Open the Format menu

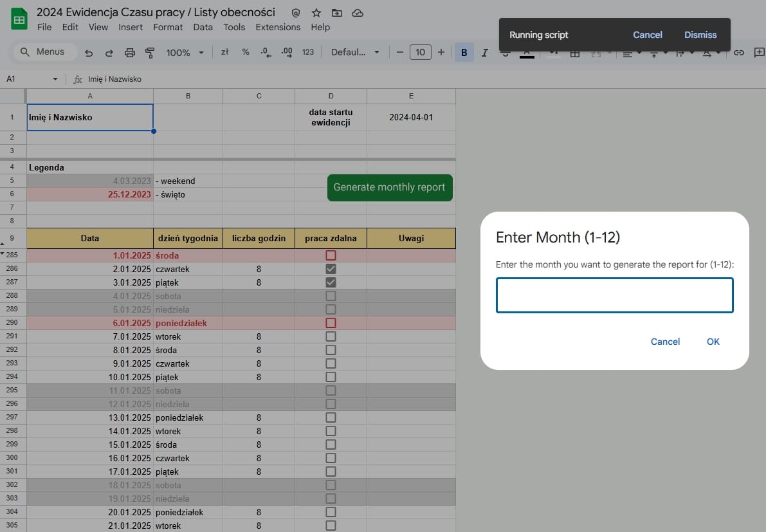(x=168, y=28)
